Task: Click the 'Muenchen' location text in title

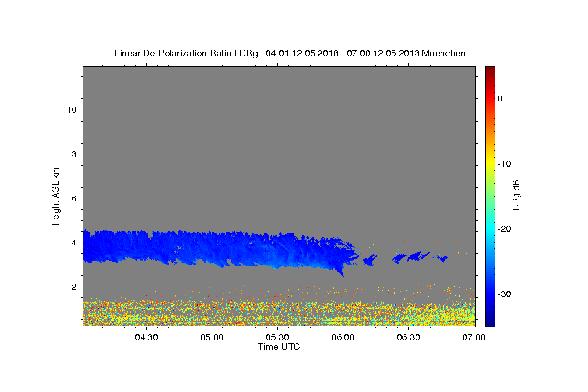Action: pyautogui.click(x=444, y=53)
